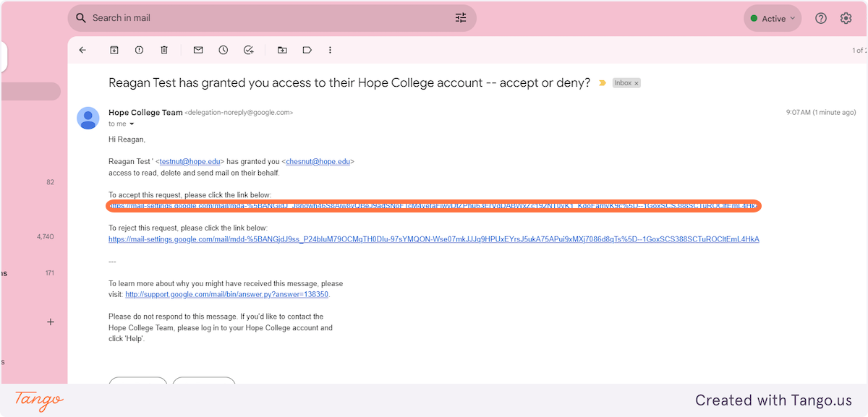Click the highlighted accept request link

pyautogui.click(x=434, y=206)
